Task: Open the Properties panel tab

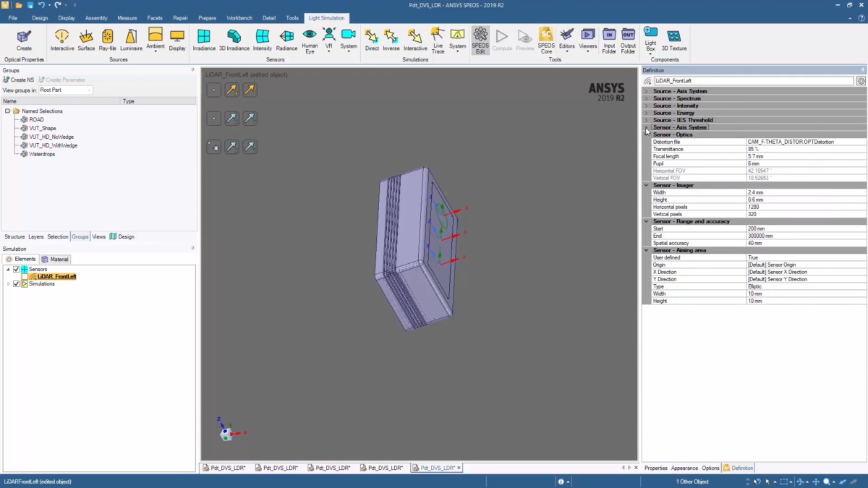Action: point(656,468)
